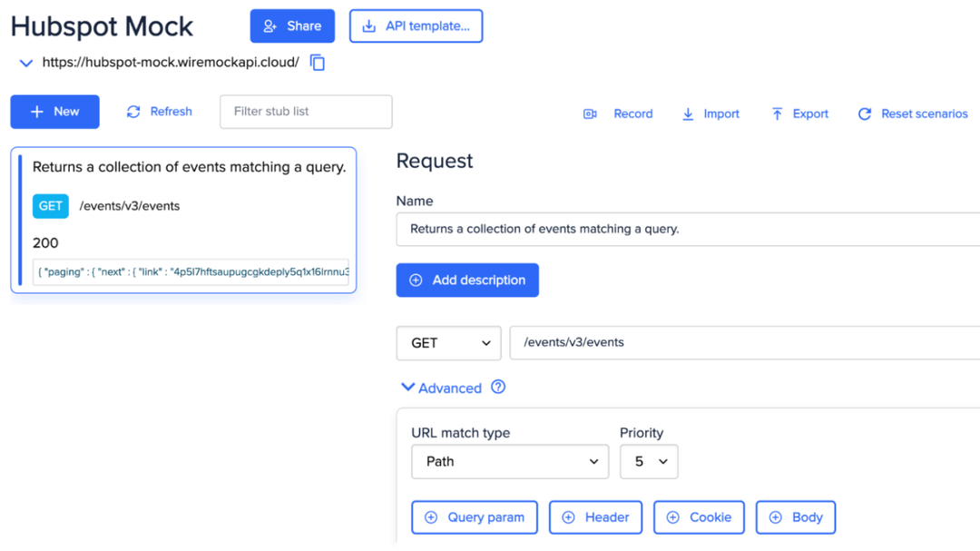
Task: Select the events collection stub card
Action: 183,218
